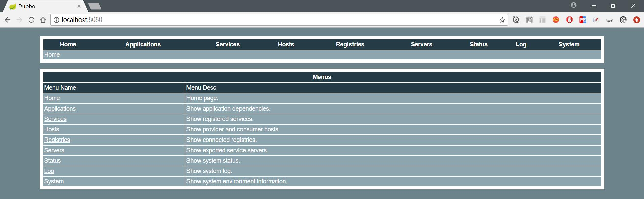Screen dimensions: 644x199
Task: Open Servers in the top navigation bar
Action: pyautogui.click(x=422, y=44)
